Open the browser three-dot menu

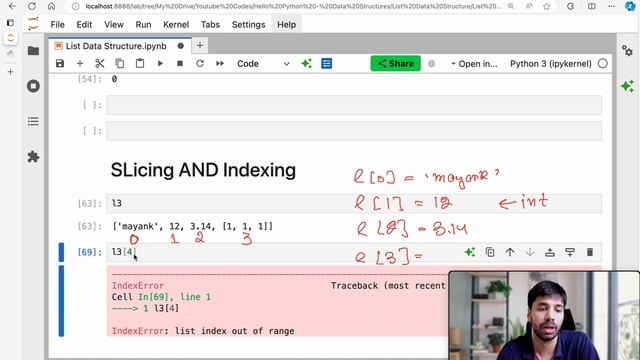611,6
